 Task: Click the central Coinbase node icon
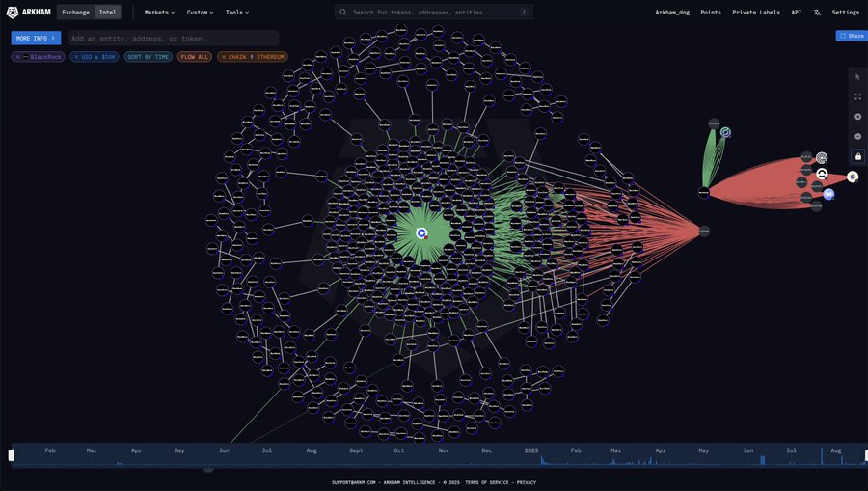[421, 233]
